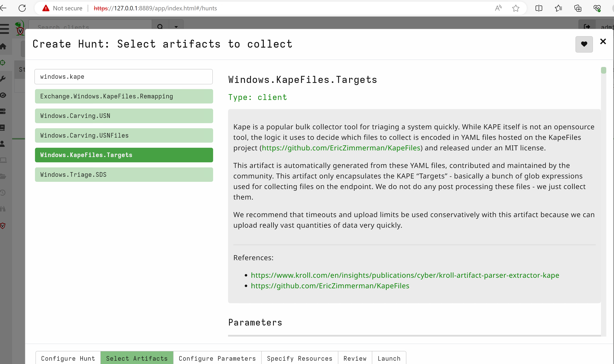Viewport: 614px width, 364px height.
Task: Open Collected Artifacts history icon
Action: click(3, 193)
